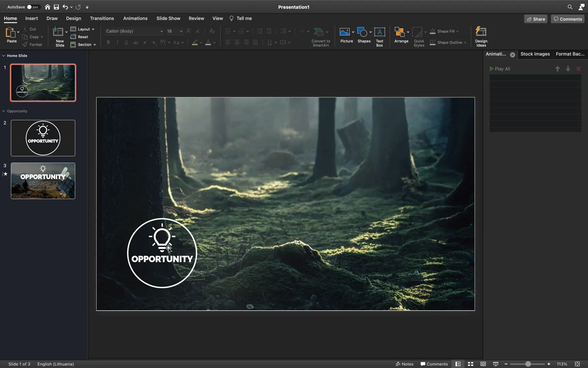Collapse the Home Slide section
Viewport: 588px width, 368px height.
coord(3,56)
